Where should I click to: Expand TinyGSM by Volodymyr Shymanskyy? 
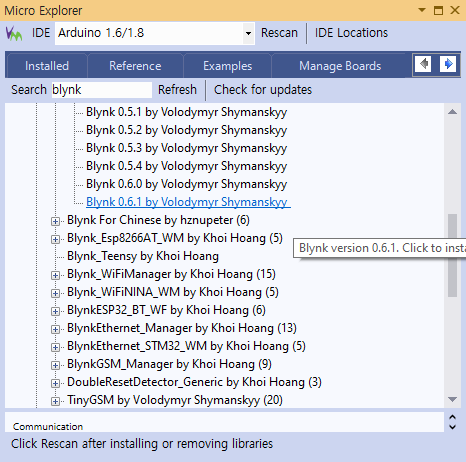click(x=55, y=401)
